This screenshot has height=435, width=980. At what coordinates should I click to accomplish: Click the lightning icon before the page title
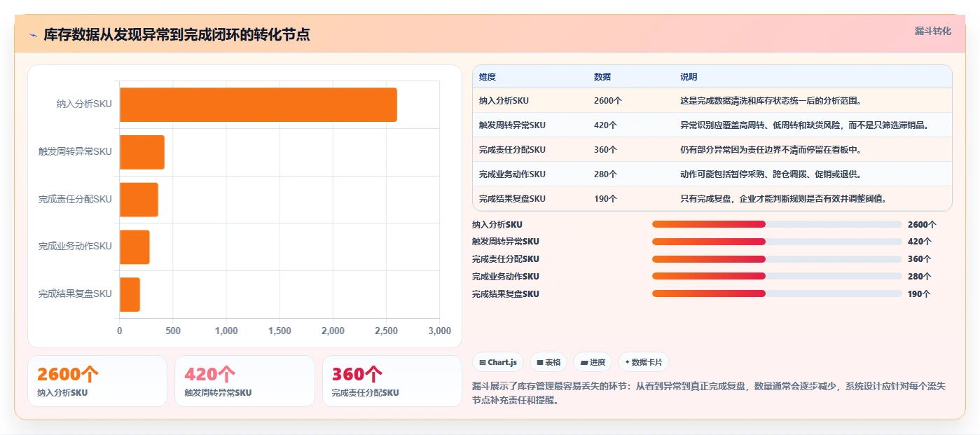tap(33, 35)
